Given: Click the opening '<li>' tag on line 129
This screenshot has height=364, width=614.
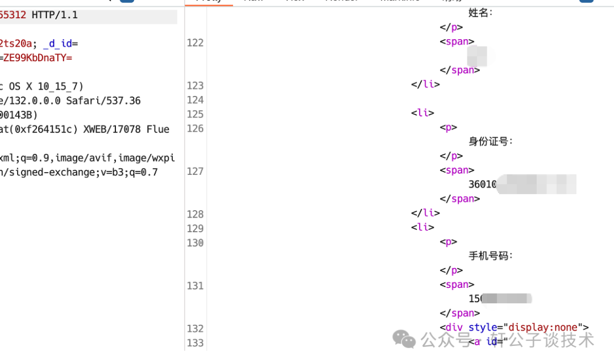Looking at the screenshot, I should click(422, 228).
